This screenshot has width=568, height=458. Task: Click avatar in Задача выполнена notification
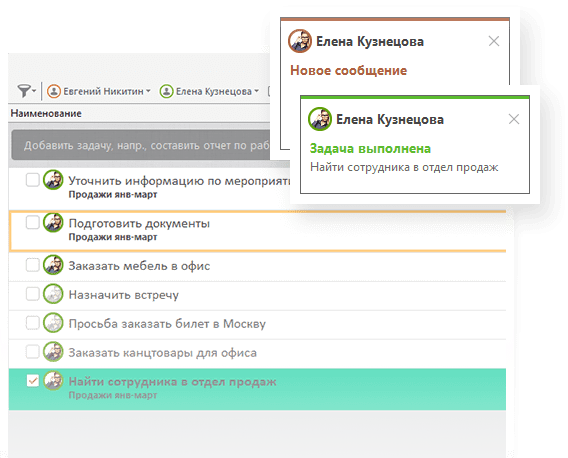tap(320, 119)
